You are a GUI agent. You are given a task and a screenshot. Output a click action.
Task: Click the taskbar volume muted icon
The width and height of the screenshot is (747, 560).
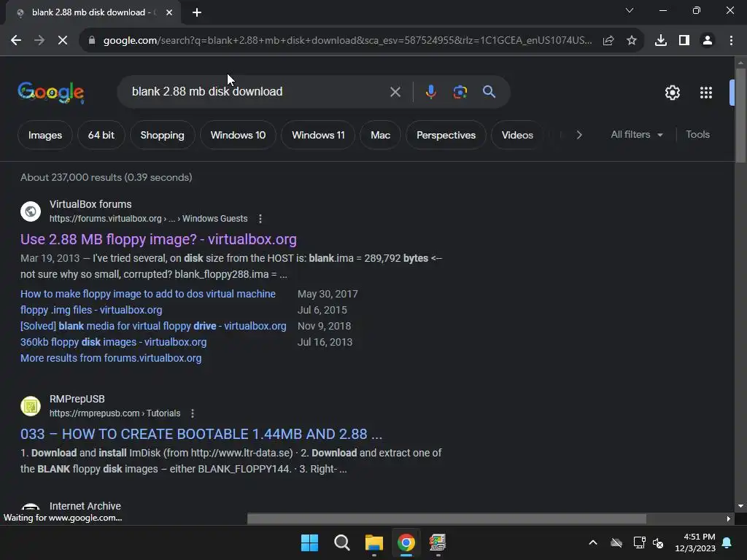658,542
